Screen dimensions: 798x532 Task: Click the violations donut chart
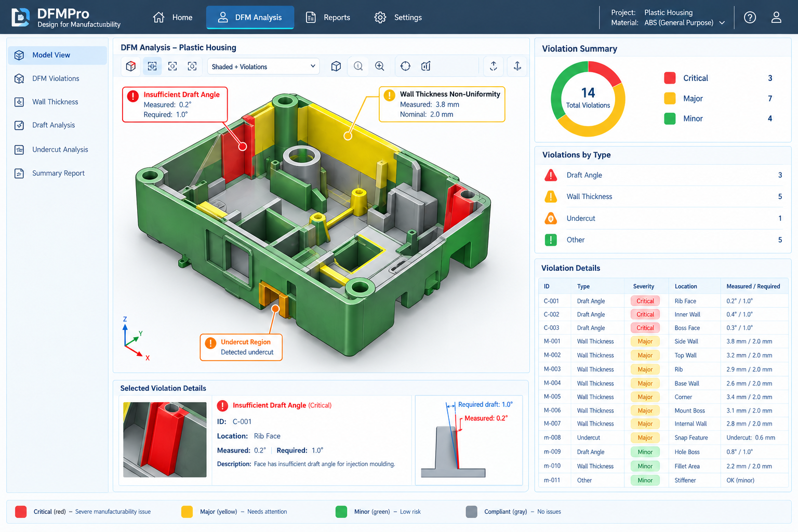click(588, 99)
